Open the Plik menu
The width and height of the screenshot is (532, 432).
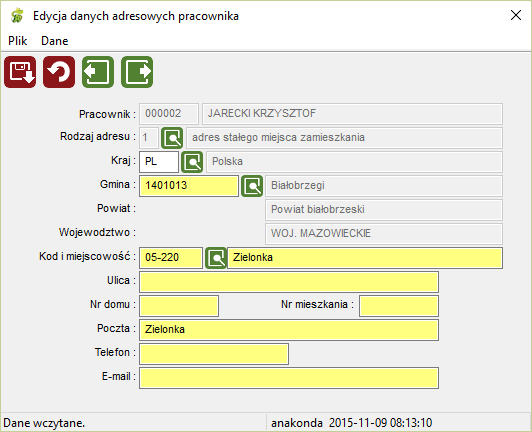pyautogui.click(x=18, y=41)
